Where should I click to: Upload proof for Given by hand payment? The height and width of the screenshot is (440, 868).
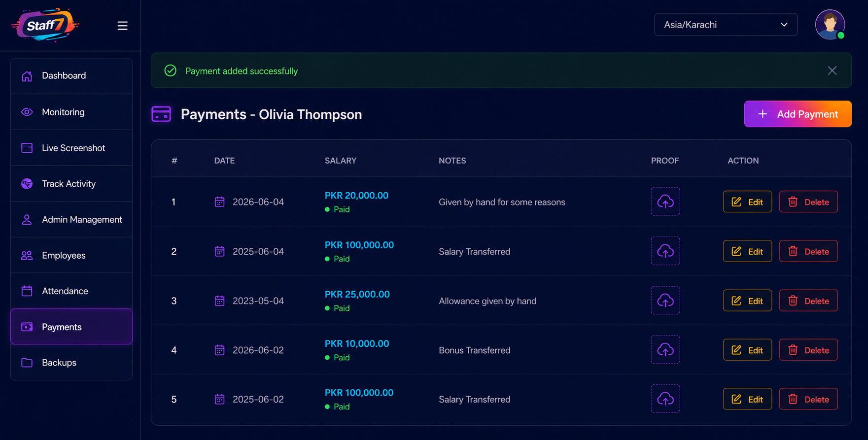pos(665,202)
